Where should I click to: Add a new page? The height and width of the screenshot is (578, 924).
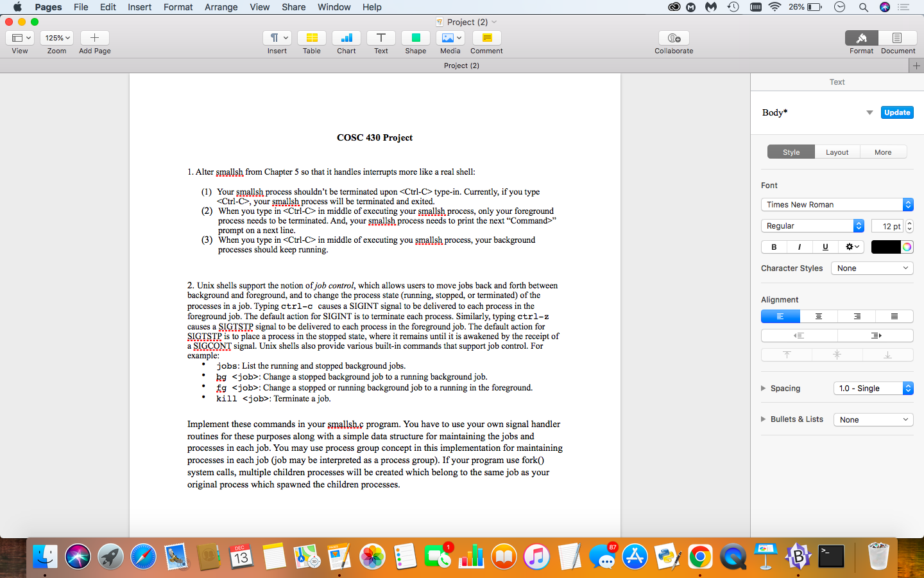pos(94,37)
